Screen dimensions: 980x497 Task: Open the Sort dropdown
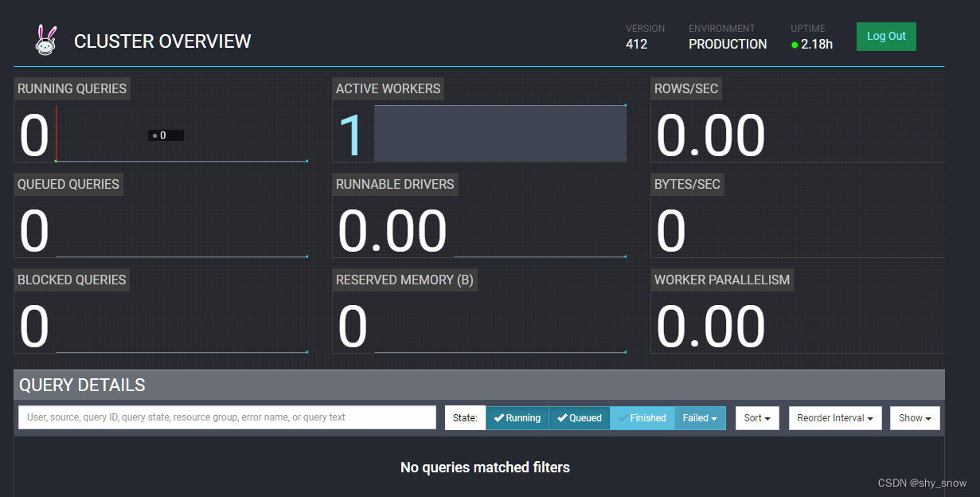pyautogui.click(x=757, y=418)
